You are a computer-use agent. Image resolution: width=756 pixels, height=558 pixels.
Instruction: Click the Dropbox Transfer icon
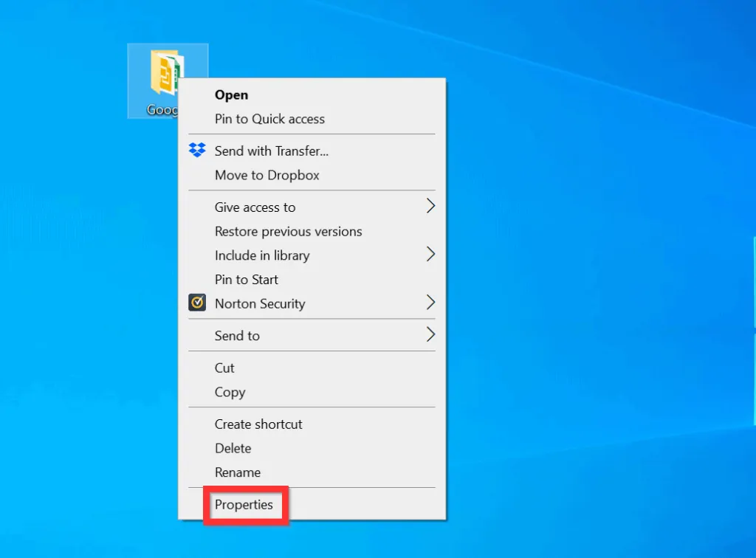(196, 151)
